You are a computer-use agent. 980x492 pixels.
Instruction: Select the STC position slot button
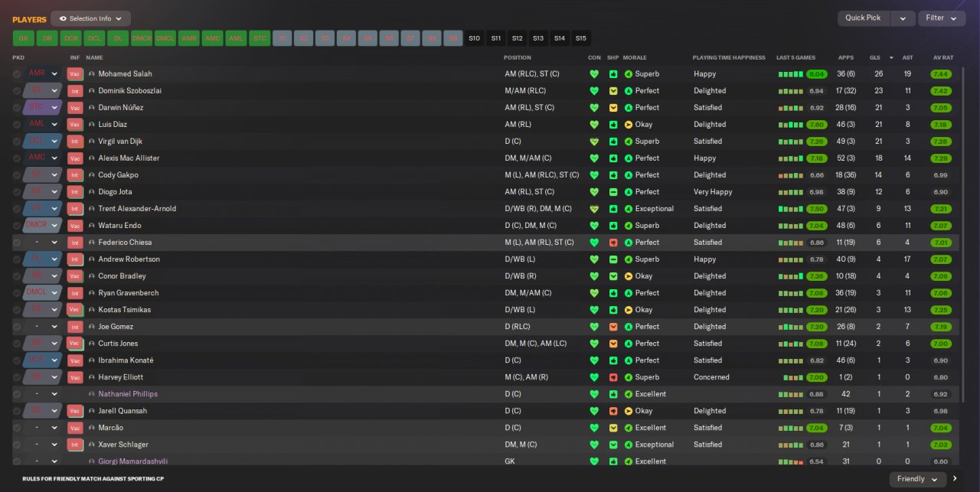(260, 38)
